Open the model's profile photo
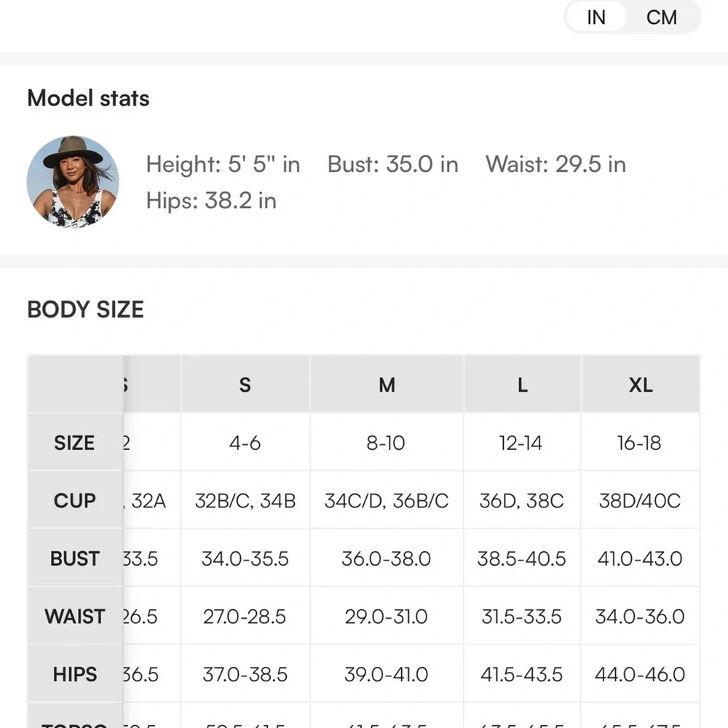 click(x=73, y=182)
